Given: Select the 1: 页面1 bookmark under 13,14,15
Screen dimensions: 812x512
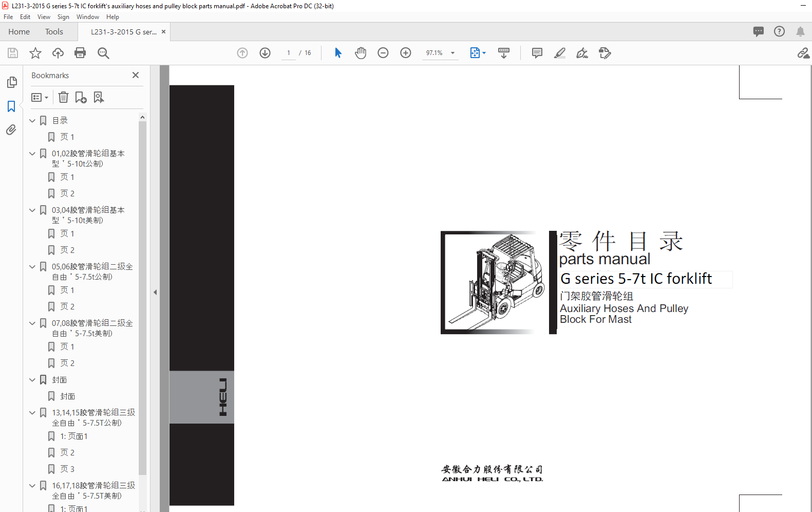Looking at the screenshot, I should (x=74, y=436).
